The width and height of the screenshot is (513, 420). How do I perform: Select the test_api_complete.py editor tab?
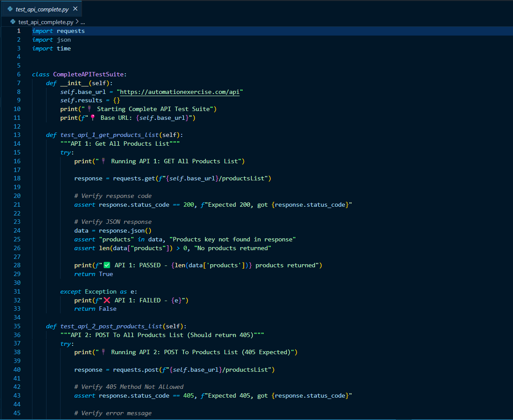pos(42,9)
